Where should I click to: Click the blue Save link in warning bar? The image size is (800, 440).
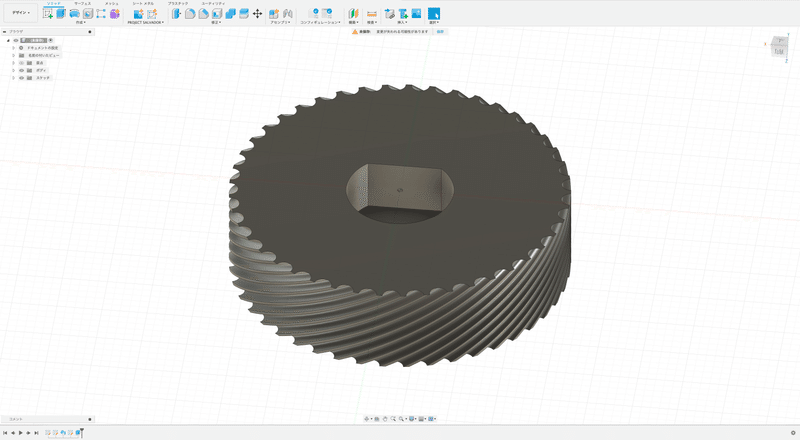click(440, 32)
